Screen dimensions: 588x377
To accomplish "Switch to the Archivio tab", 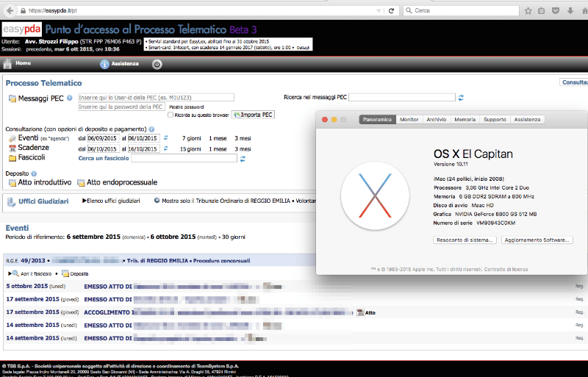I will [437, 119].
